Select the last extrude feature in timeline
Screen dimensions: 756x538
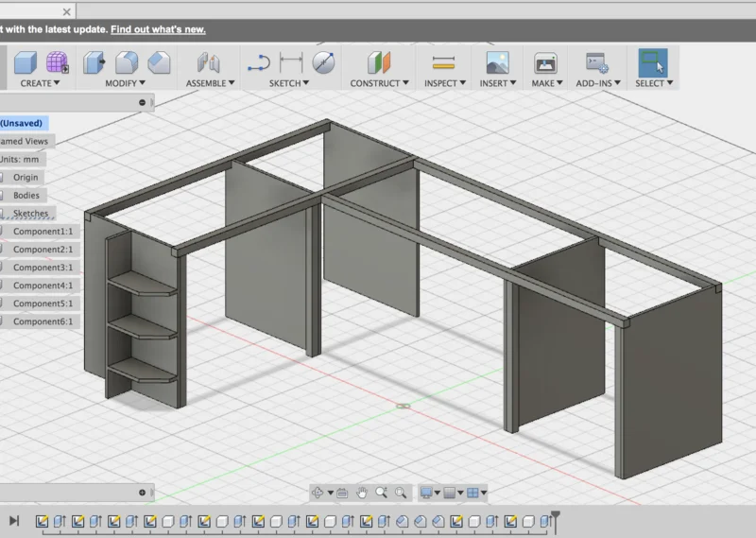coord(546,521)
